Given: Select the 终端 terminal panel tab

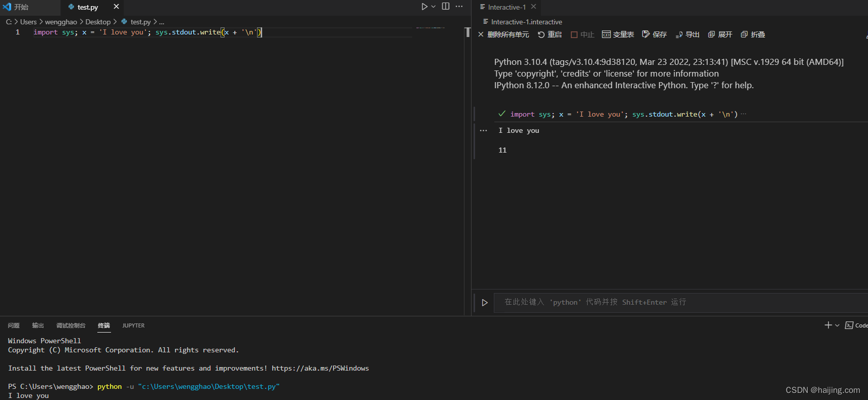Looking at the screenshot, I should point(104,325).
